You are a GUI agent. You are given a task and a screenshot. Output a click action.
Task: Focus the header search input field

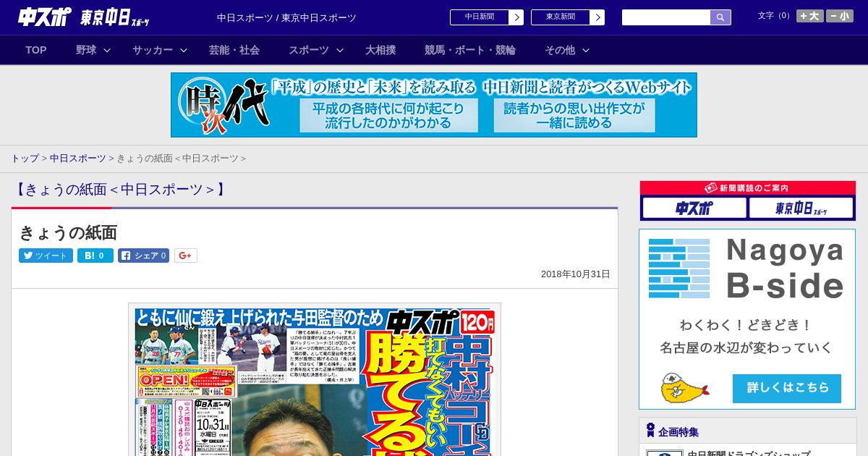(x=666, y=17)
